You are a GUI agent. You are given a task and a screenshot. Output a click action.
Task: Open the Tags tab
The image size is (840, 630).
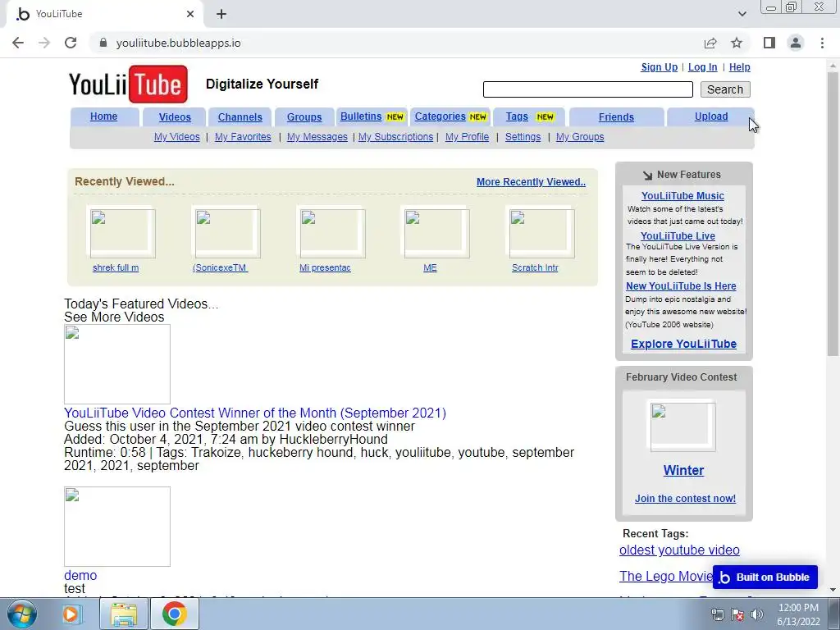click(x=529, y=116)
